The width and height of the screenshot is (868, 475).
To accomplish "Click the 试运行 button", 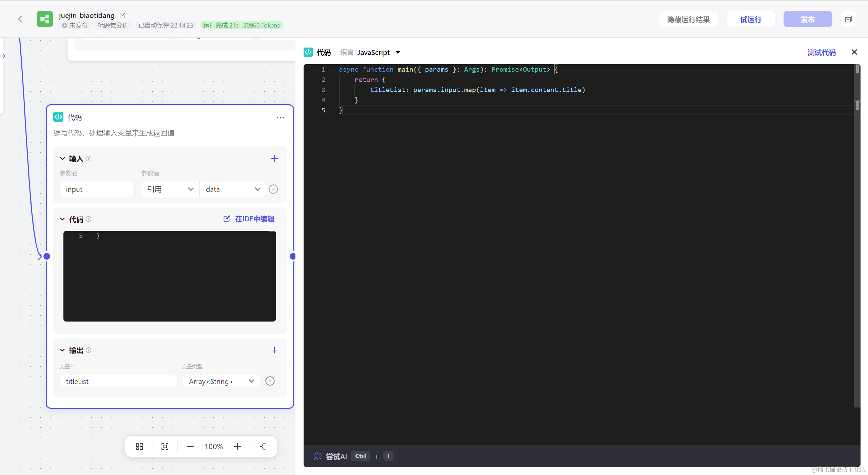I will pos(750,19).
